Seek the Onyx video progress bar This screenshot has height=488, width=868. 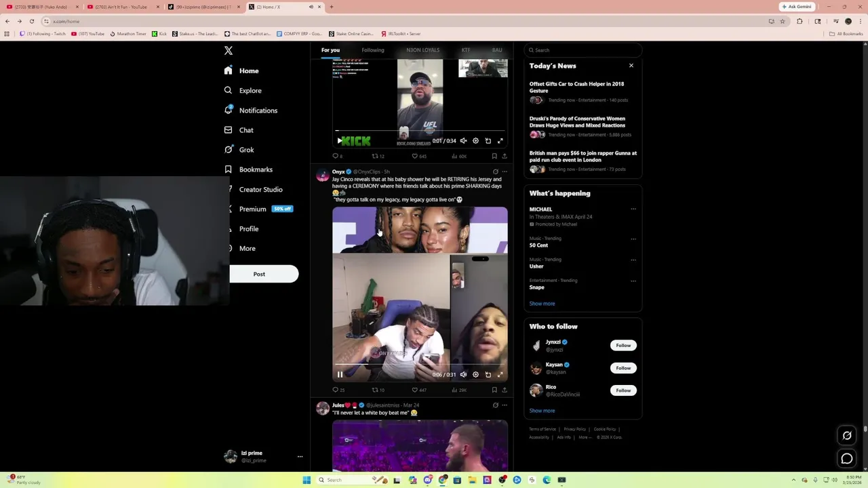[420, 365]
